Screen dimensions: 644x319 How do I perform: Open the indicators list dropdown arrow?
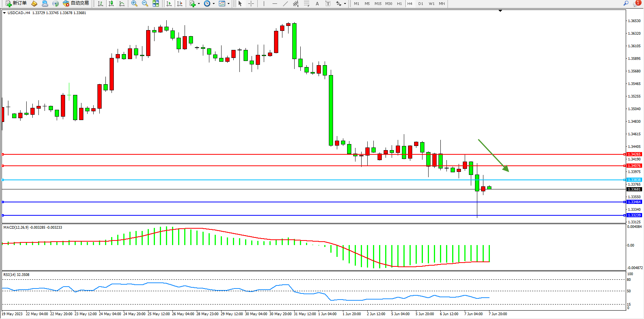tap(199, 3)
